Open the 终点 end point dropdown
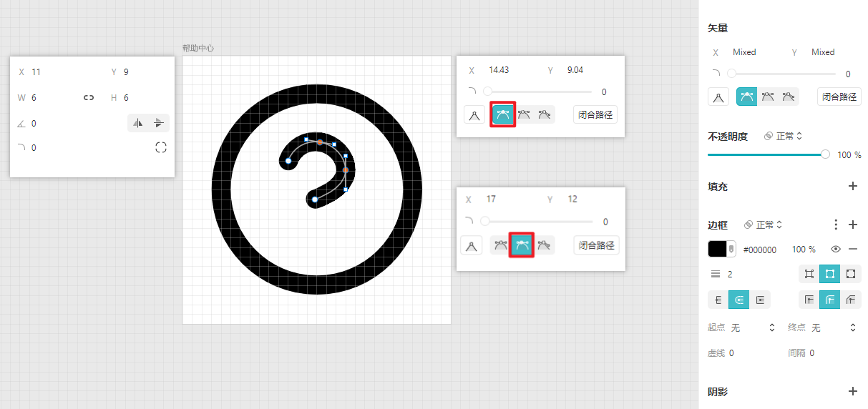868x409 pixels. [833, 327]
